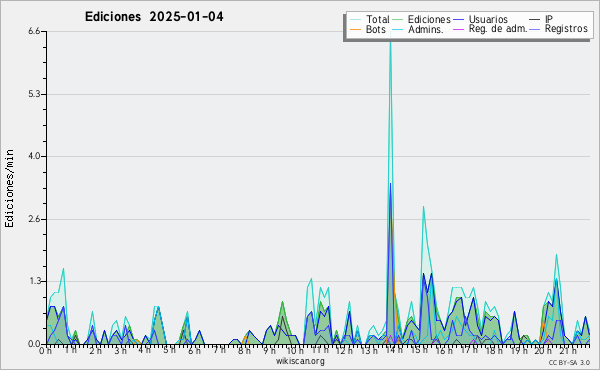Select the 'Ediciones' legend entry
This screenshot has width=600, height=370.
click(x=422, y=19)
